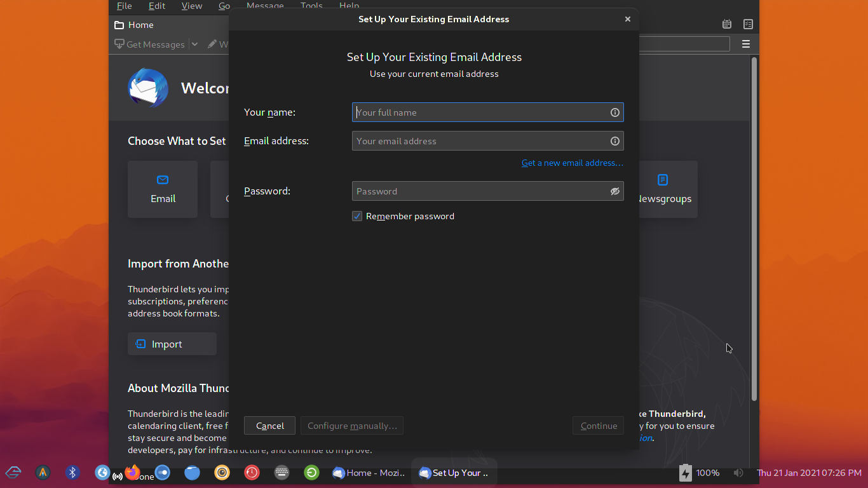
Task: Click the keyboard icon in the taskbar
Action: pos(281,473)
